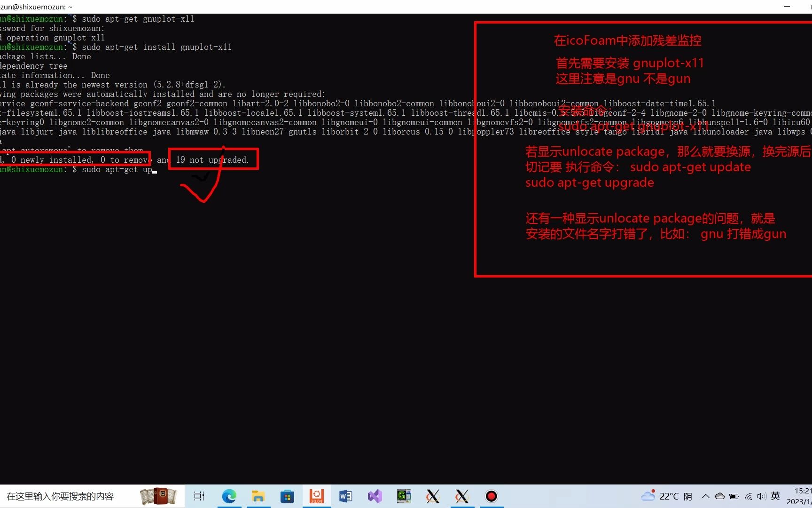Click the text '0 newly installed'
Image resolution: width=812 pixels, height=508 pixels.
52,160
